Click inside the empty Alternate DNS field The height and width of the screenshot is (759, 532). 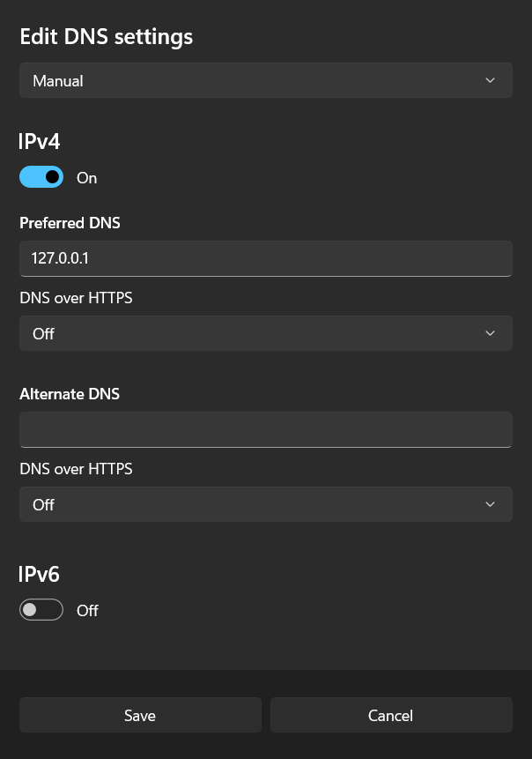[264, 429]
